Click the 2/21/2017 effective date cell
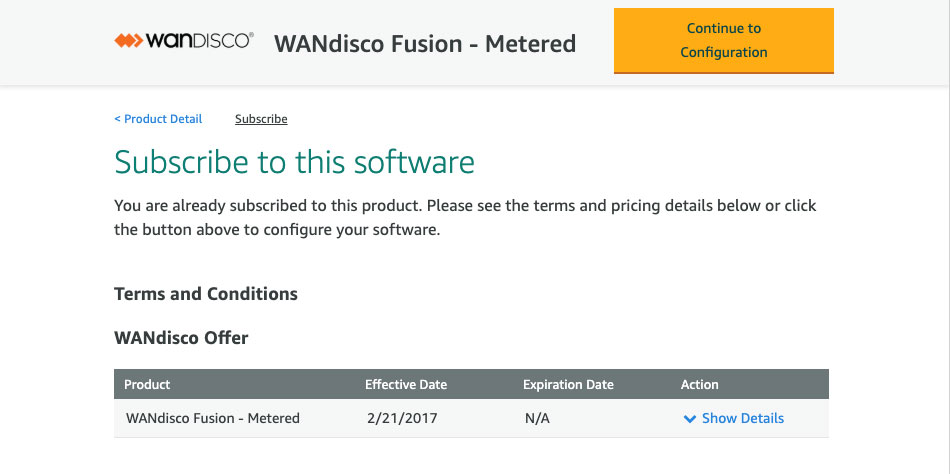 [402, 418]
